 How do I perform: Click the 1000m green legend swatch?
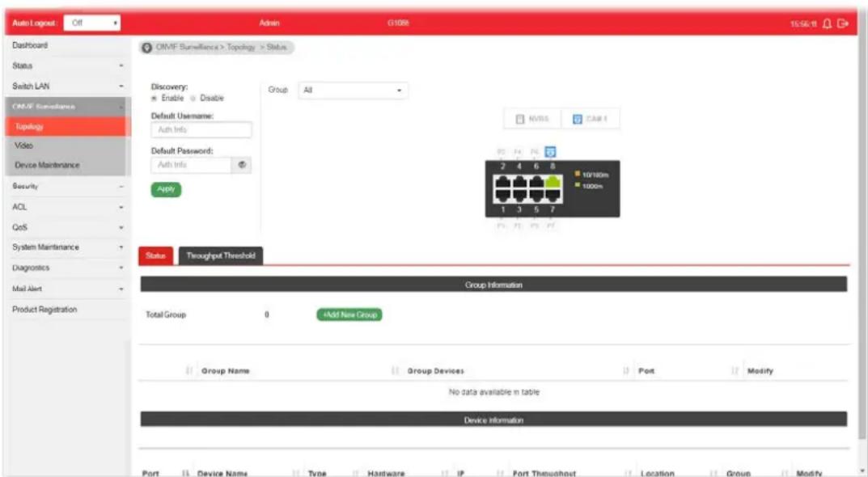578,185
